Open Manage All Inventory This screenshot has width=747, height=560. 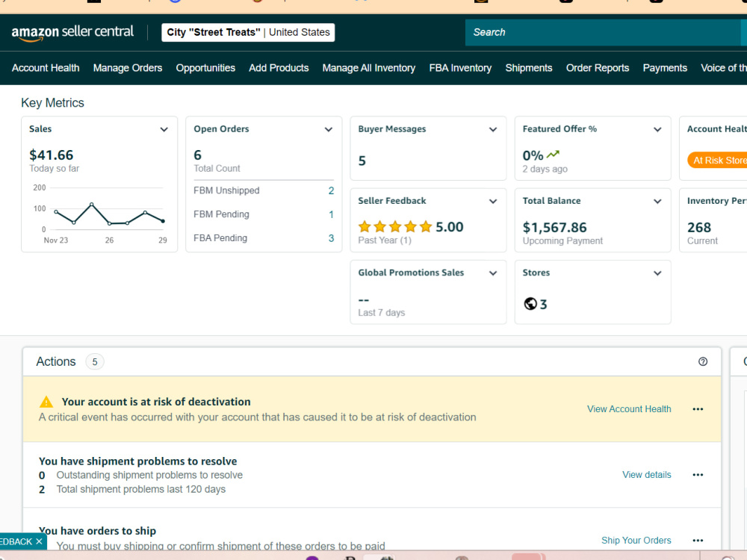369,68
